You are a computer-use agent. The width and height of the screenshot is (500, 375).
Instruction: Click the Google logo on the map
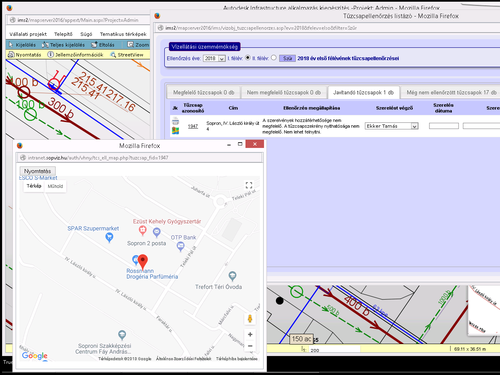pyautogui.click(x=35, y=356)
